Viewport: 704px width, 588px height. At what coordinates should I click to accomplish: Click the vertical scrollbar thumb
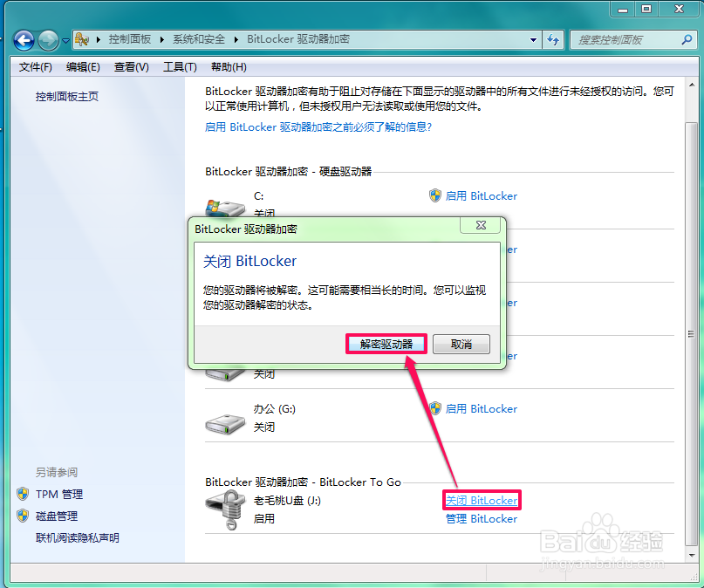pos(692,334)
